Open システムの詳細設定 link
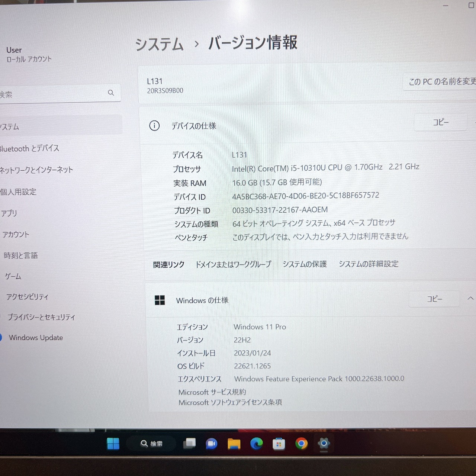 pyautogui.click(x=368, y=264)
